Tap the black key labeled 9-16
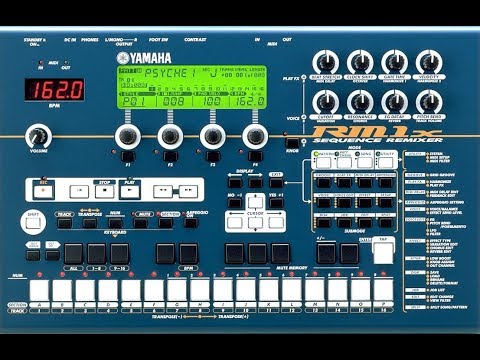 (x=120, y=254)
